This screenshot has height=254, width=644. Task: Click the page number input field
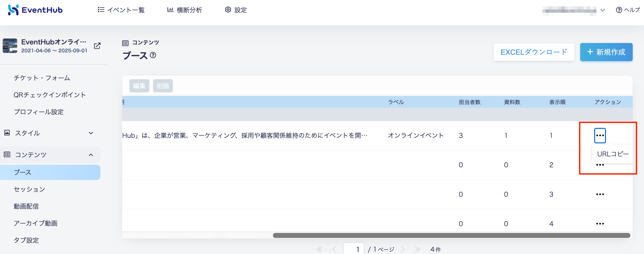pyautogui.click(x=353, y=249)
